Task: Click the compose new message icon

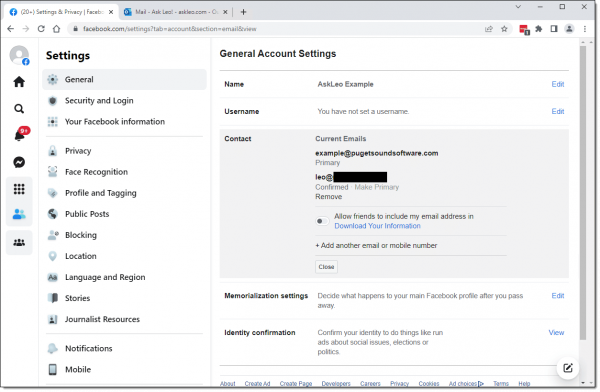Action: (568, 368)
